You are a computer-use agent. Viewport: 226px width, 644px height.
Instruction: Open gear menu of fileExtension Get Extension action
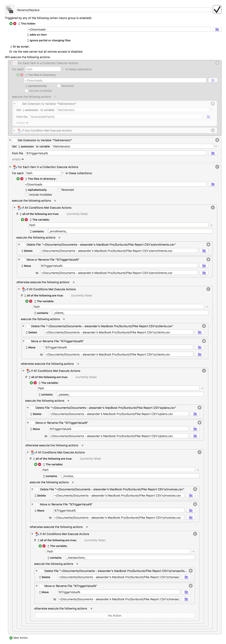[217, 140]
